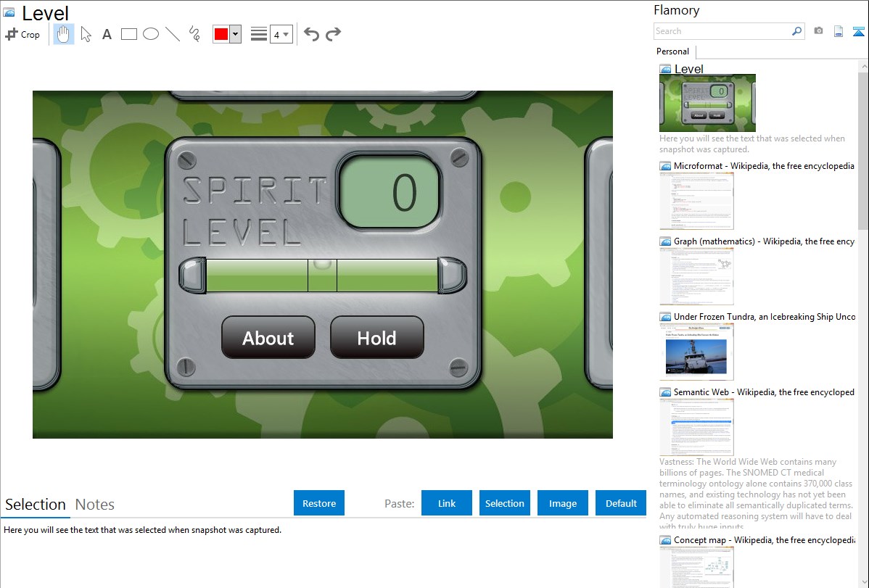Image resolution: width=869 pixels, height=588 pixels.
Task: Open the Level snapshot thumbnail
Action: click(707, 102)
